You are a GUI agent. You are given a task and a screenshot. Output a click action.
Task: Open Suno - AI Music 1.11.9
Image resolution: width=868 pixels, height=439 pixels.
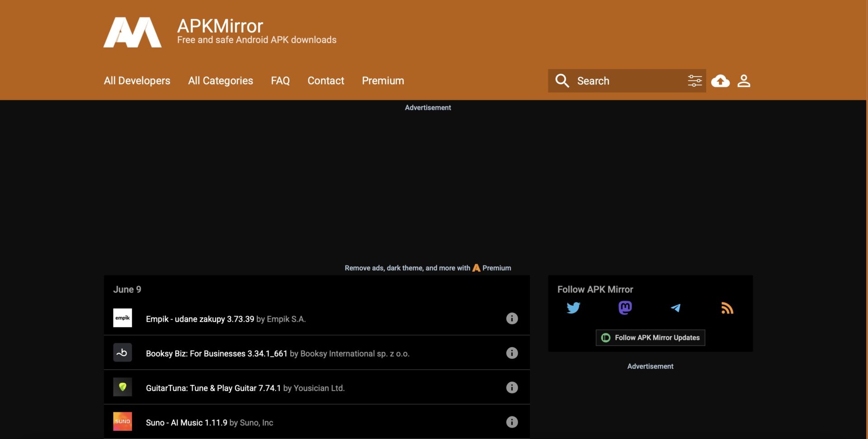(186, 422)
